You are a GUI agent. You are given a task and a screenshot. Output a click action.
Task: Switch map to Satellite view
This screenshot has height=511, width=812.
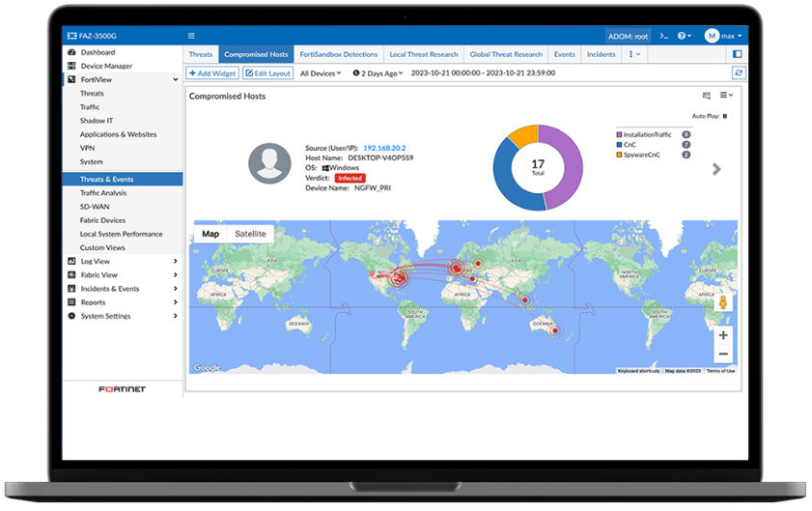pos(250,234)
